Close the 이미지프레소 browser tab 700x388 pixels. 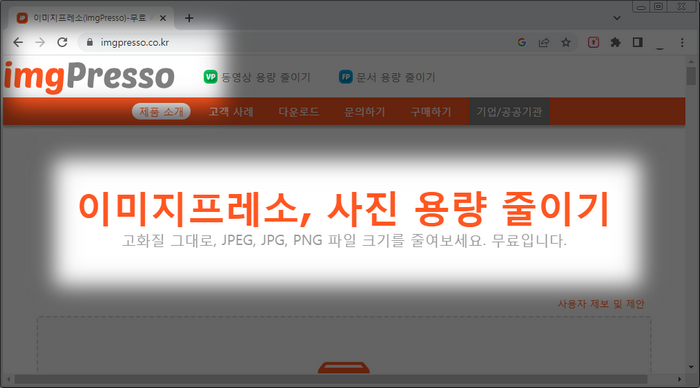[x=163, y=18]
